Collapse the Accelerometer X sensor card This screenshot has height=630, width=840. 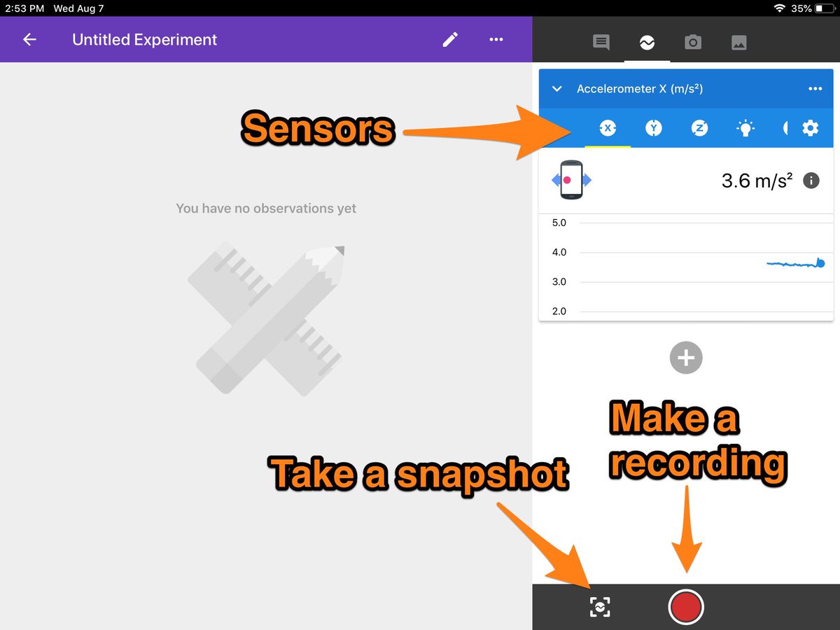click(557, 89)
